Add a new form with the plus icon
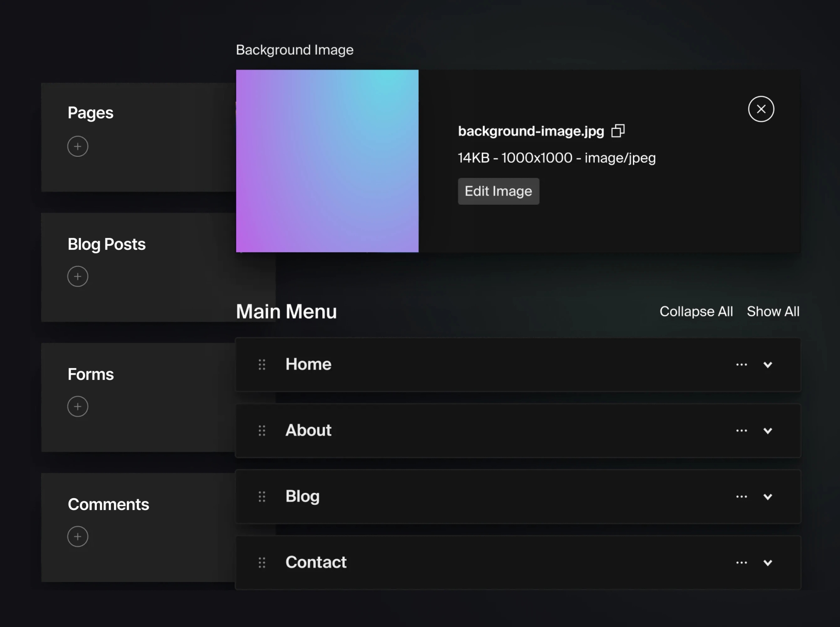840x627 pixels. [x=78, y=407]
